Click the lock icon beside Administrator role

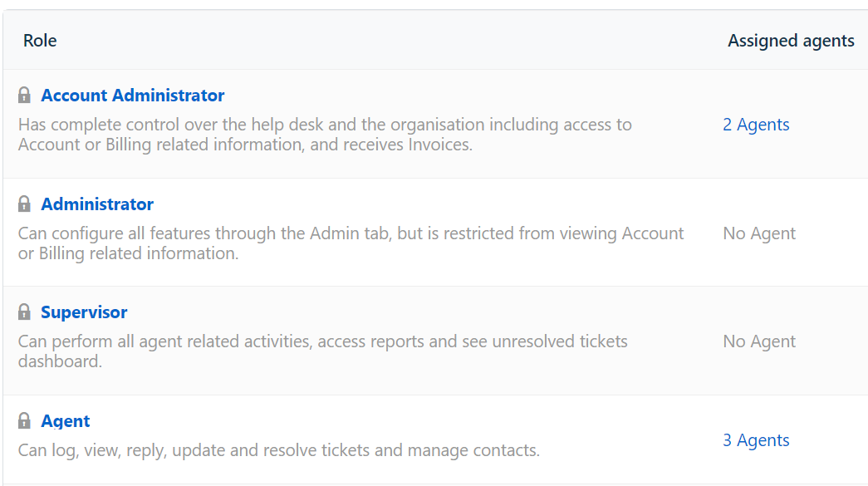click(x=24, y=204)
